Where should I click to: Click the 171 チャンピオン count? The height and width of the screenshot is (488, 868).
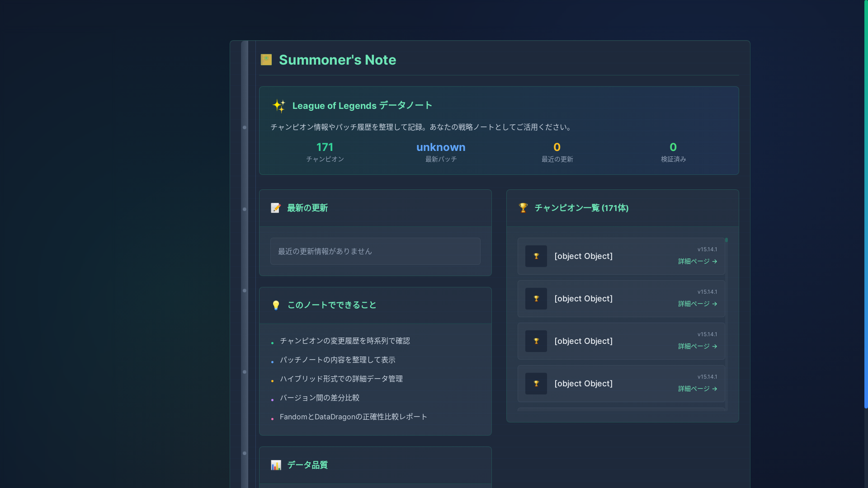pos(325,147)
